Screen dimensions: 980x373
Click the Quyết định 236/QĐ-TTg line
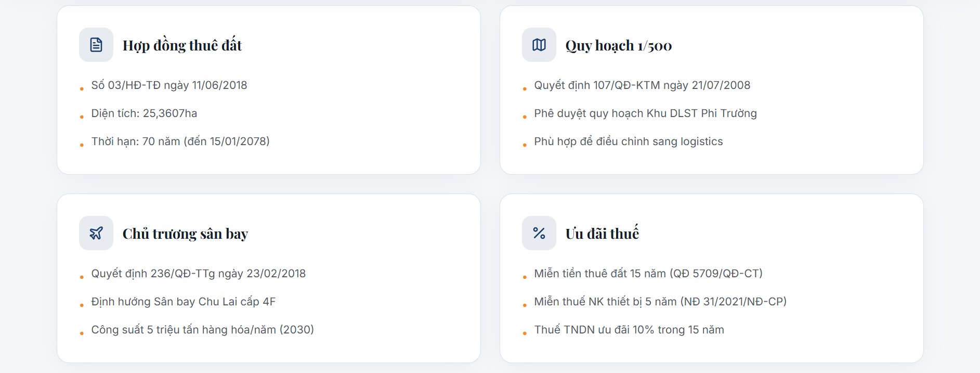coord(198,274)
